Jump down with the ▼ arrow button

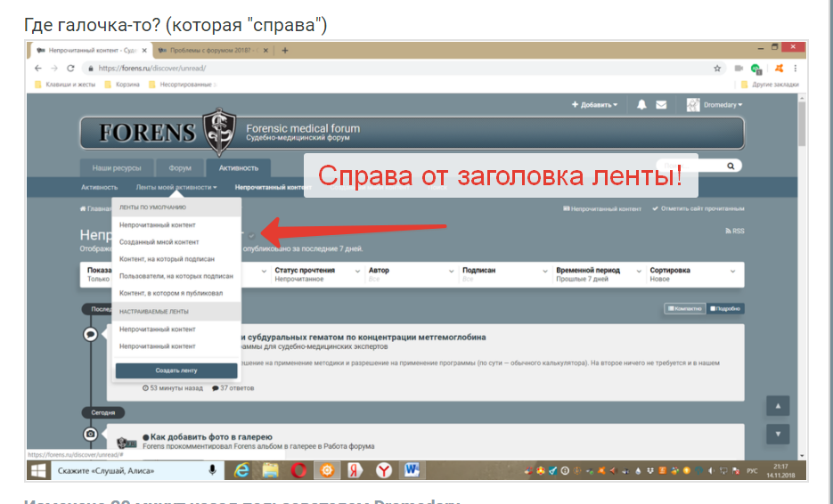coord(778,434)
